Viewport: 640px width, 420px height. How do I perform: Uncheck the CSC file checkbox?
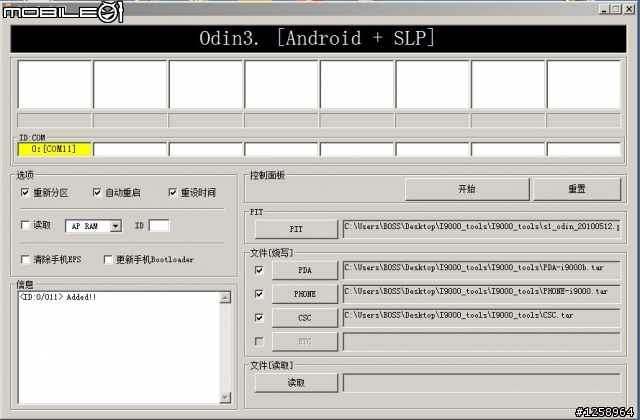click(x=259, y=318)
